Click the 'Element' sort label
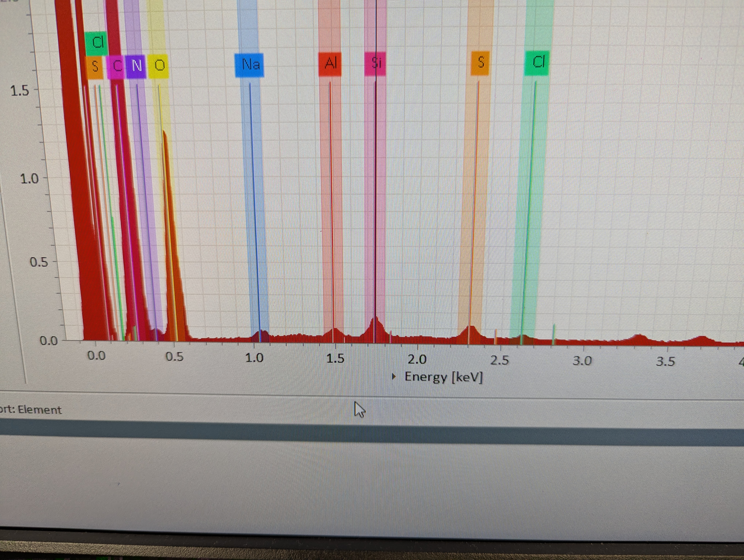The height and width of the screenshot is (560, 744). tap(40, 410)
